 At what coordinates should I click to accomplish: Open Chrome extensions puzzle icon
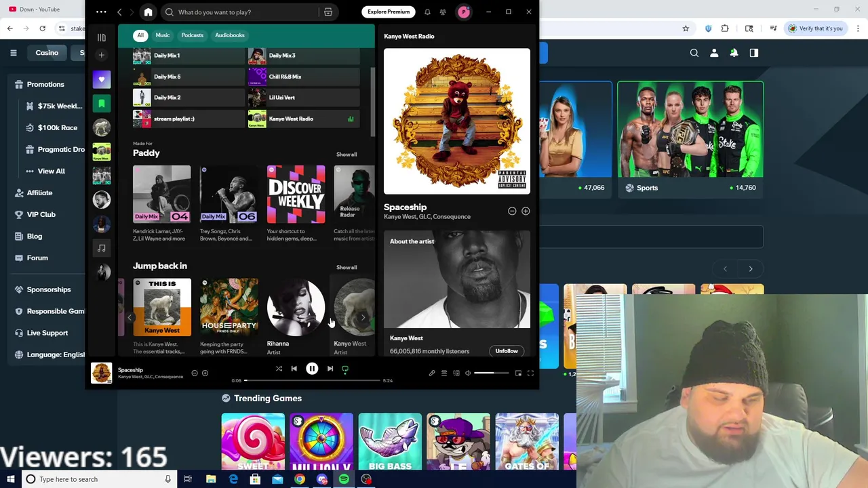[x=725, y=28]
